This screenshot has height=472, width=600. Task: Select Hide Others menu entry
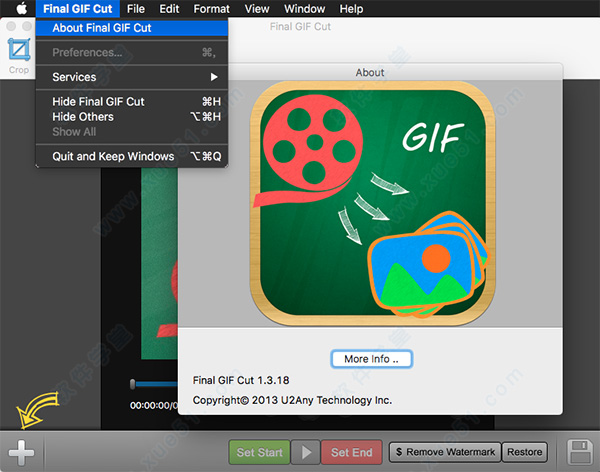(132, 117)
